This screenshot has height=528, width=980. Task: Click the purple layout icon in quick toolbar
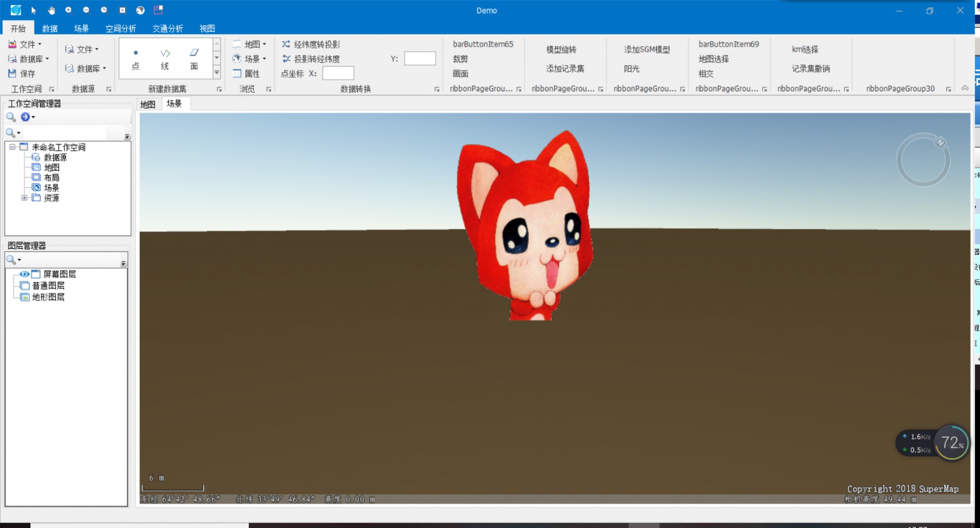158,10
